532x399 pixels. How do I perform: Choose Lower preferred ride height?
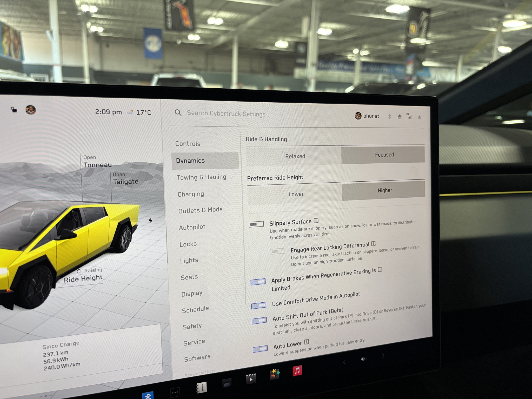click(x=296, y=194)
